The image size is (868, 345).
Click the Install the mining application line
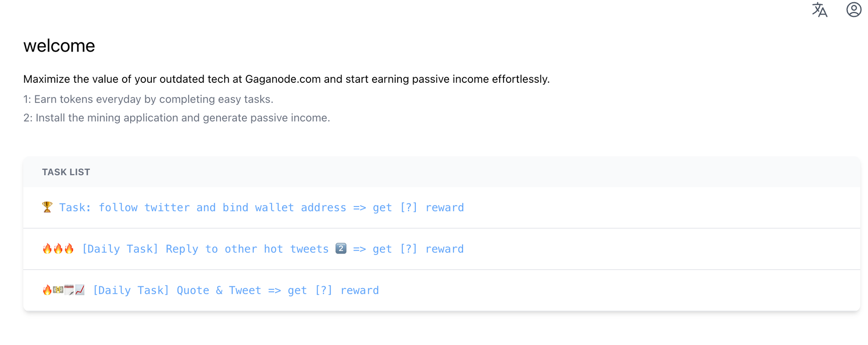pos(177,118)
